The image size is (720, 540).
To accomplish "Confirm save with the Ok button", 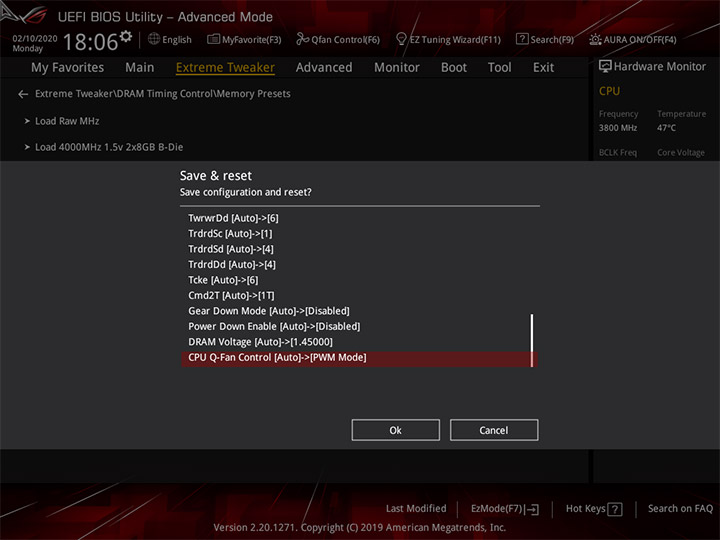I will pos(395,430).
